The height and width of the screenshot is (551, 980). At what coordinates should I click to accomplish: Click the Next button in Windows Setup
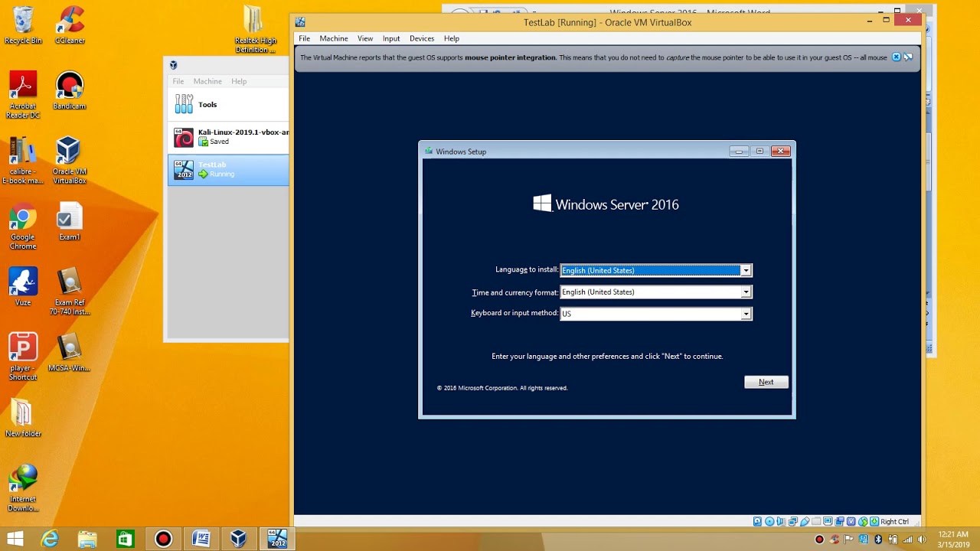766,382
